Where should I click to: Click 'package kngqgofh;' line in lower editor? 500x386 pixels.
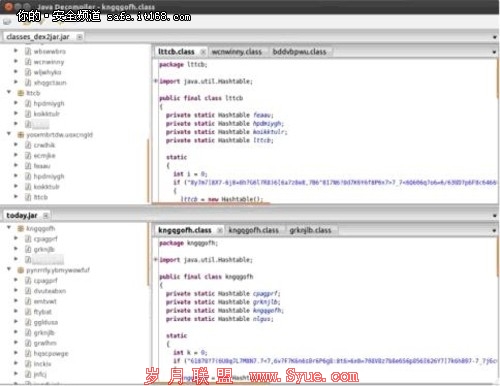click(x=188, y=243)
